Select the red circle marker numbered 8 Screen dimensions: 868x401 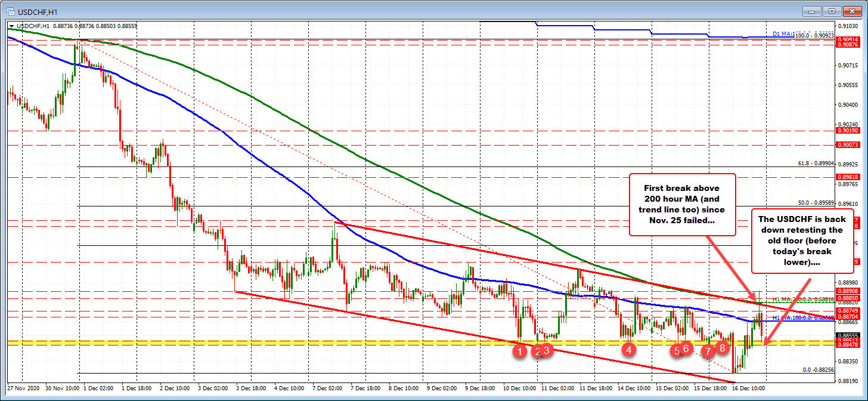tap(723, 347)
